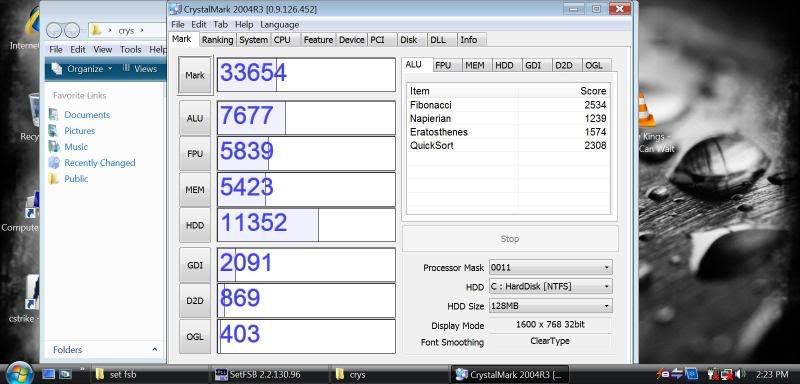Select the FPU score details tab
The width and height of the screenshot is (800, 384).
443,65
